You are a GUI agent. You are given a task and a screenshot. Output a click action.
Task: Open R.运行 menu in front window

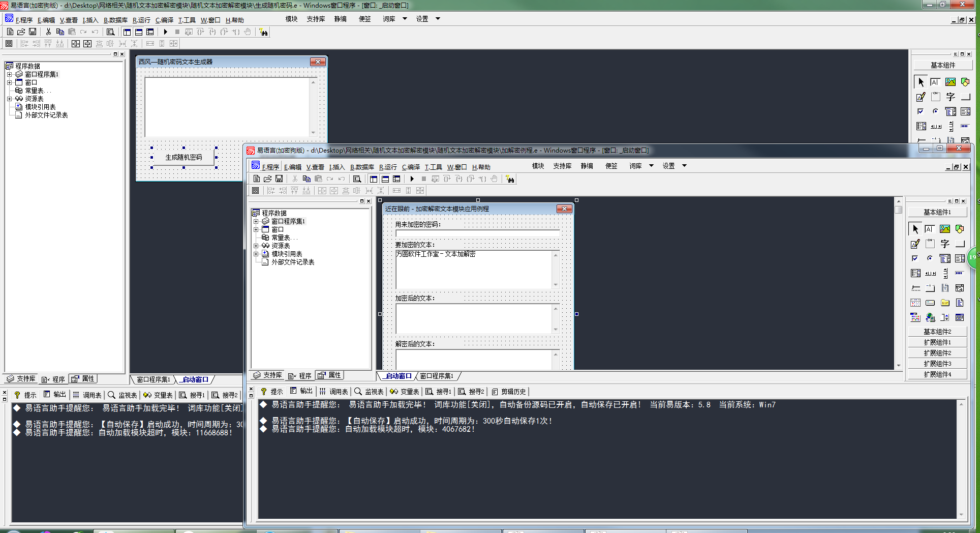388,167
